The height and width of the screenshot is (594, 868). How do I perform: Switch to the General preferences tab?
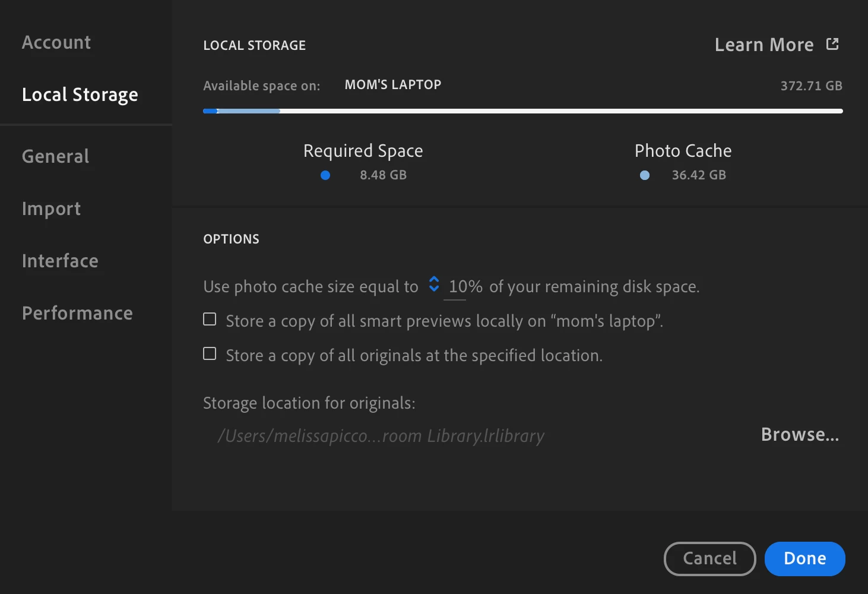tap(56, 156)
